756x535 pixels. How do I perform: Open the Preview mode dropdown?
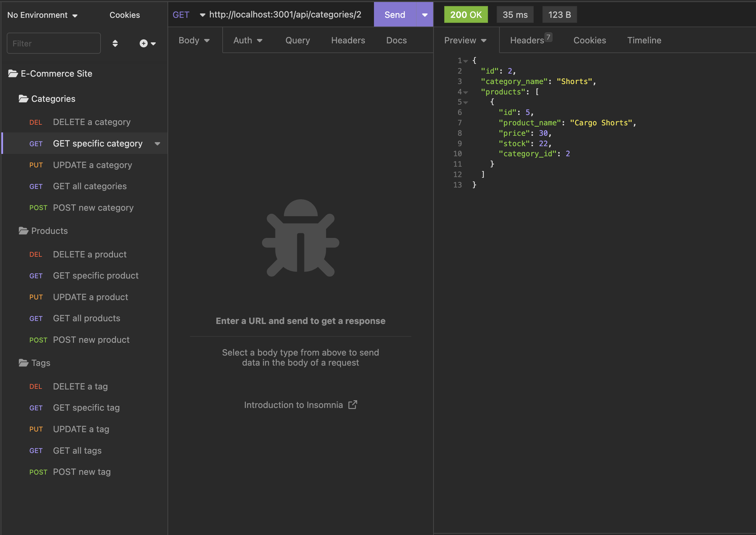click(x=465, y=40)
